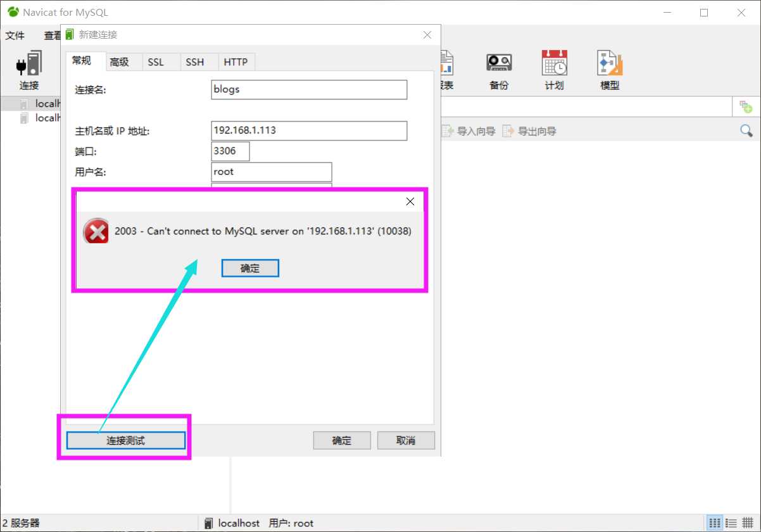Click the host field showing 192.168.1.113
Viewport: 761px width, 532px height.
pos(309,130)
